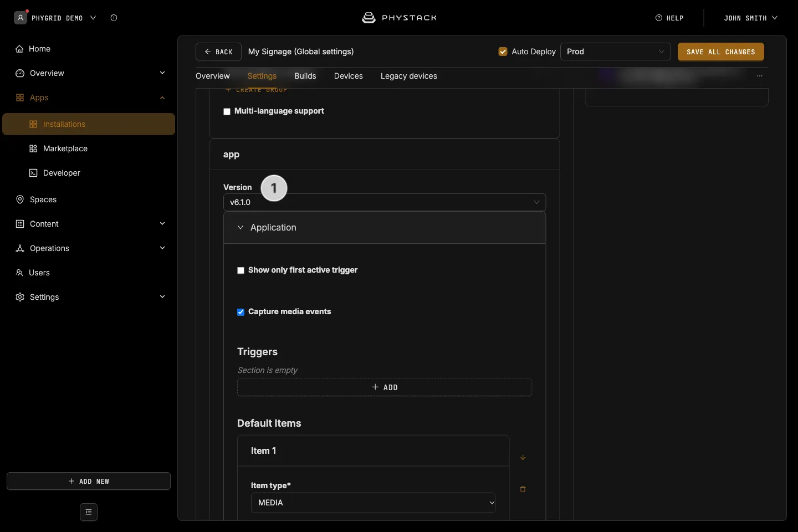
Task: Check Show only first active trigger
Action: coord(241,270)
